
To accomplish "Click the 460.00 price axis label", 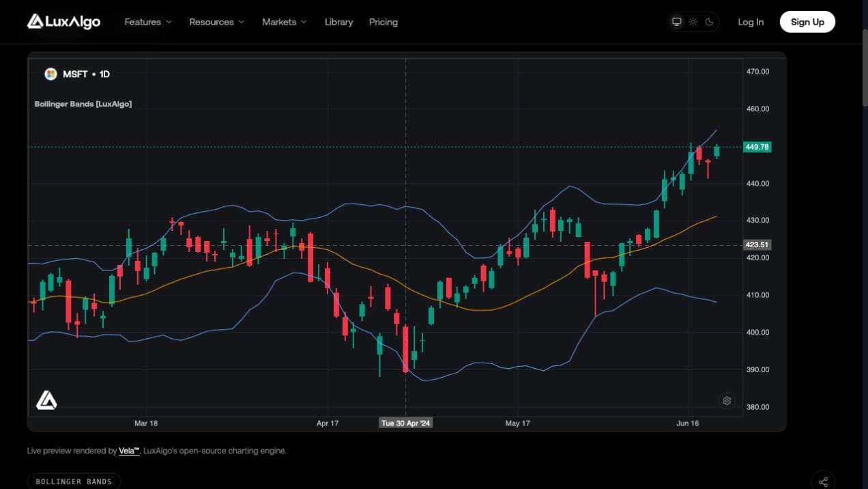I will point(757,109).
